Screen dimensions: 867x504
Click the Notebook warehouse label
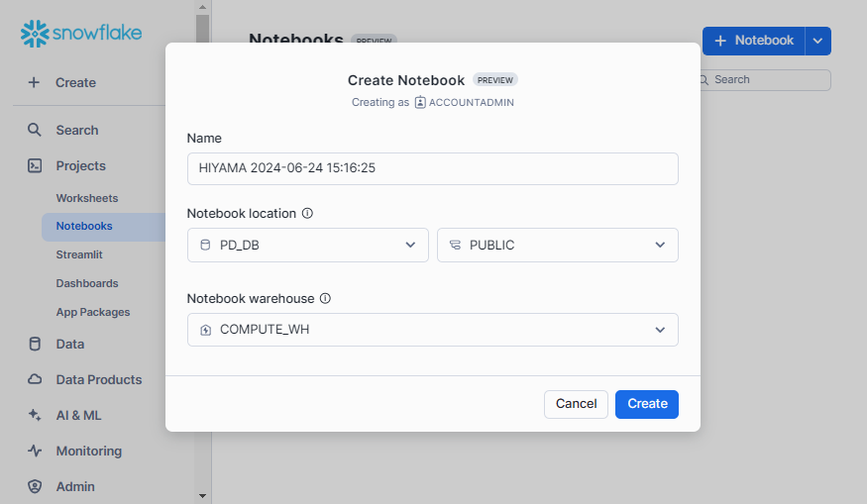click(251, 298)
